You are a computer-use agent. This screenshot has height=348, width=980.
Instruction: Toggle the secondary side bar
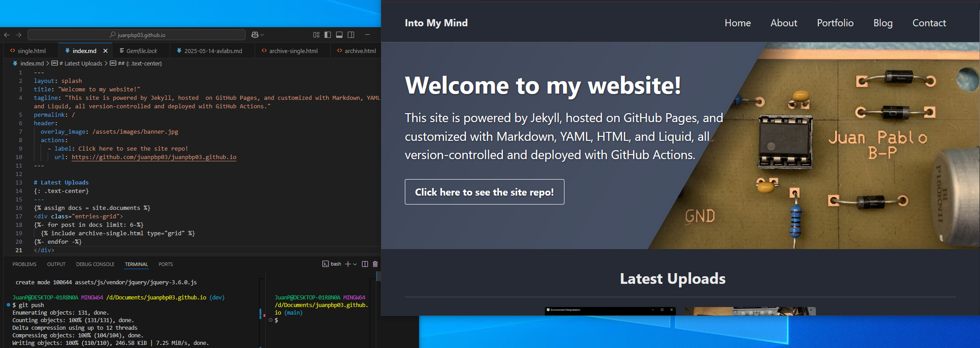tap(351, 35)
